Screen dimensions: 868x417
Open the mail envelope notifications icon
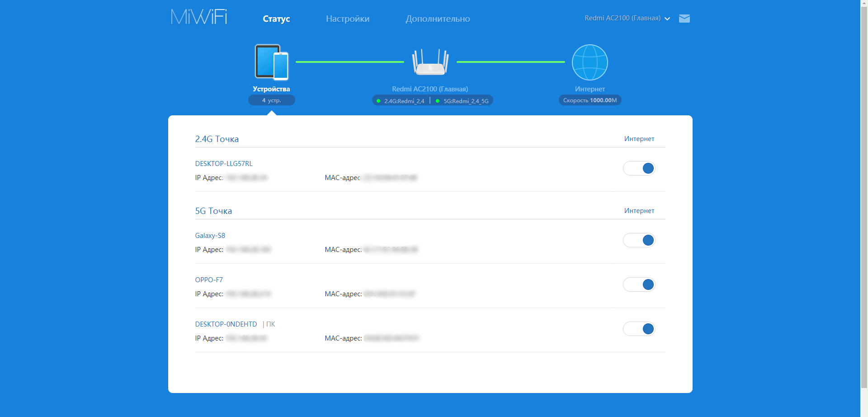pyautogui.click(x=684, y=19)
